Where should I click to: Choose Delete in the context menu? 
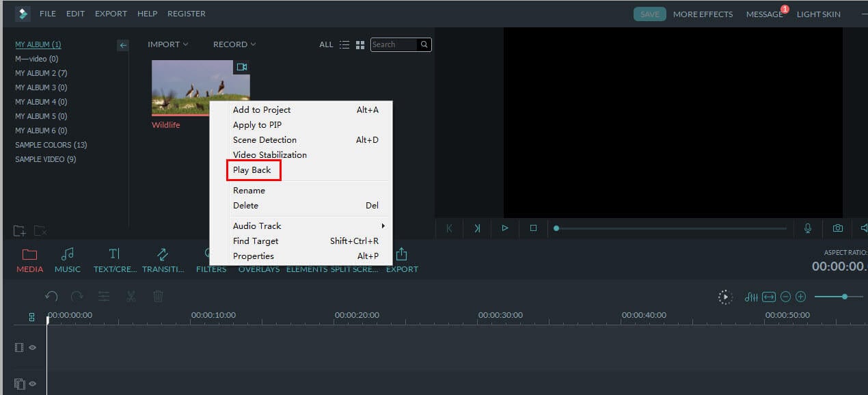(301, 206)
